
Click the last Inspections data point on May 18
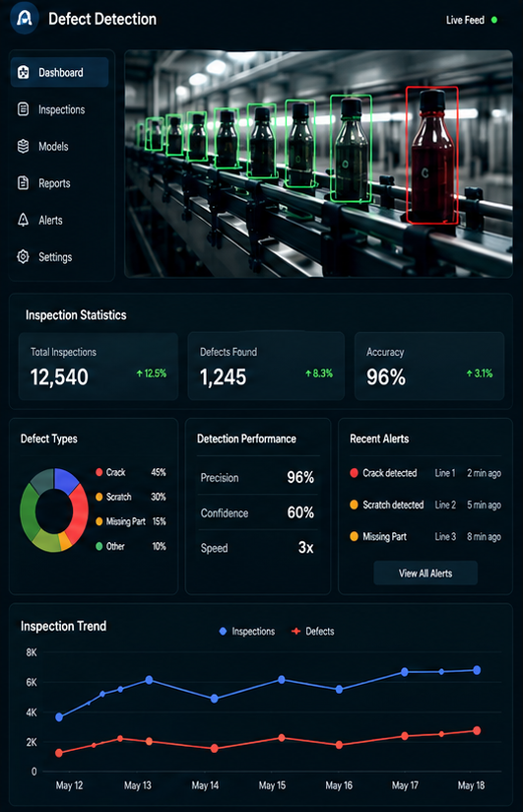(477, 670)
